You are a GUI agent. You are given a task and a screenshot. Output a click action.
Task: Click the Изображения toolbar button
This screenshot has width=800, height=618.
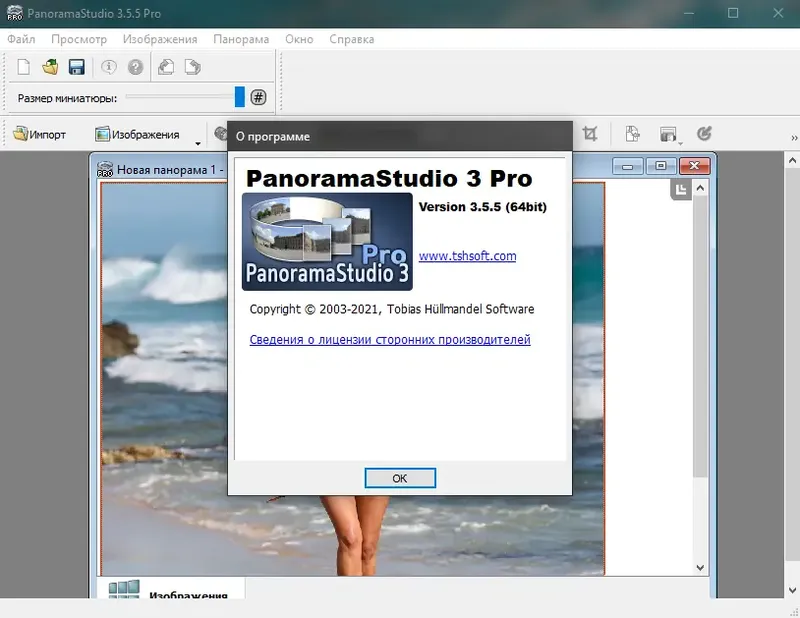[133, 133]
